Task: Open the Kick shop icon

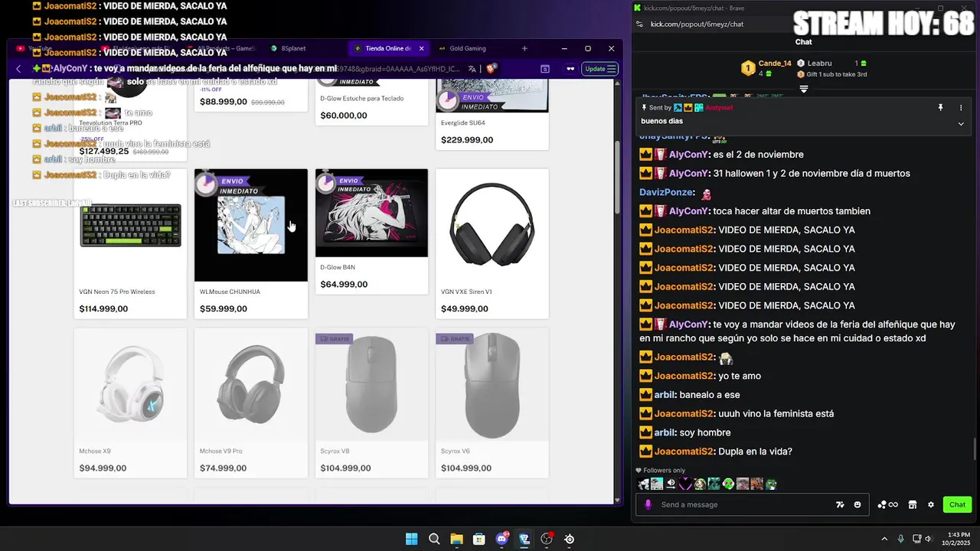Action: (x=913, y=504)
